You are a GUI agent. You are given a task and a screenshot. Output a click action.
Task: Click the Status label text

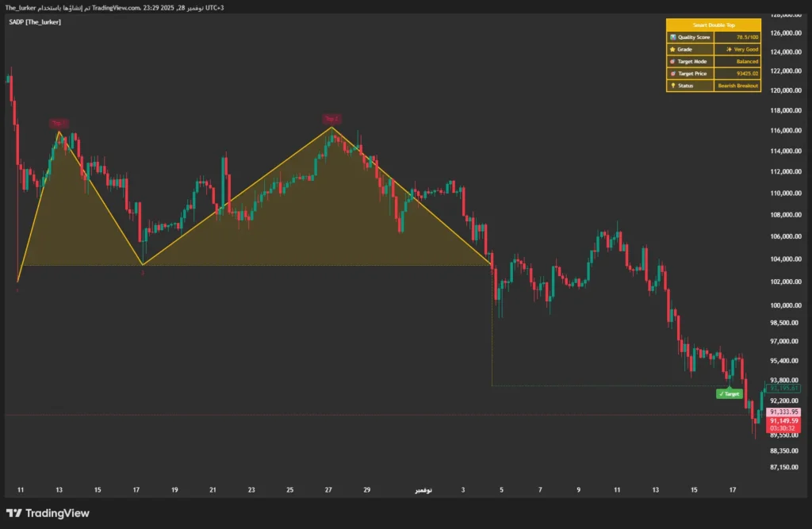pyautogui.click(x=686, y=86)
